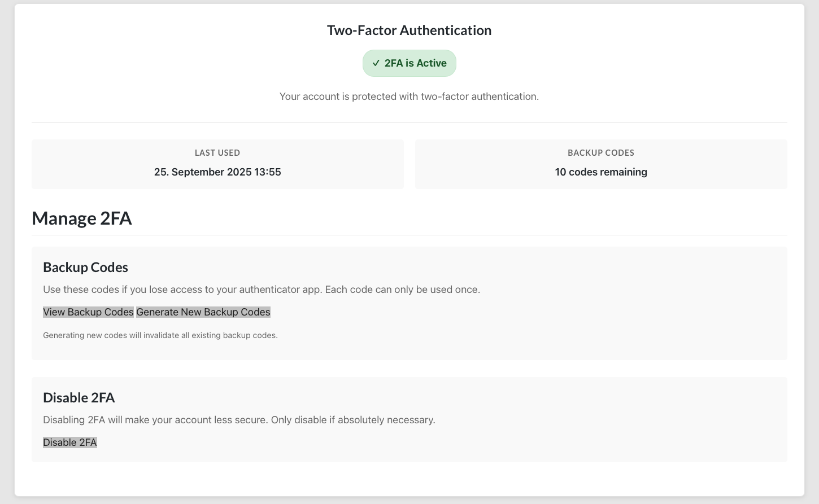Screen dimensions: 819x504
Task: Click the note about invalidating existing codes
Action: click(160, 335)
